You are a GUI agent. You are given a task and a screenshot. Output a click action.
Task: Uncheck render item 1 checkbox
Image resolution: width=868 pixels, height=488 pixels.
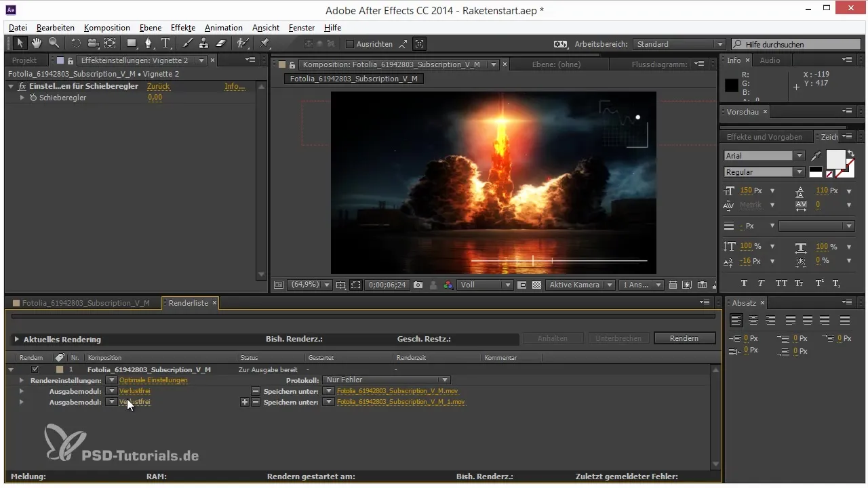(x=35, y=369)
